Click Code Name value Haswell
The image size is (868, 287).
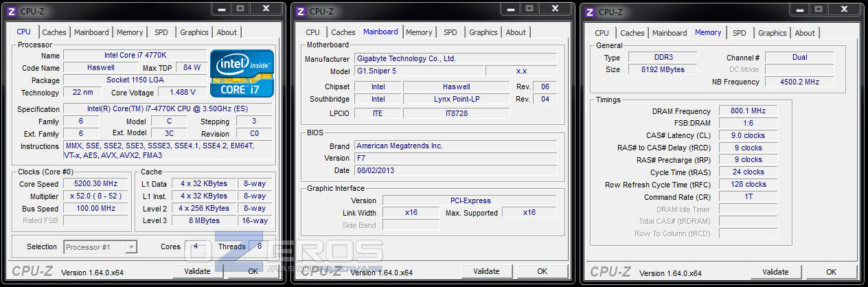[101, 68]
